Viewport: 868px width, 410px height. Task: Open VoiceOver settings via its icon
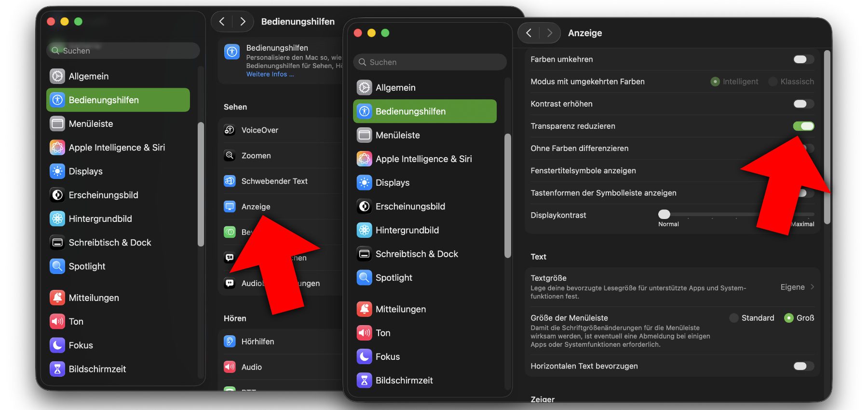pos(230,130)
